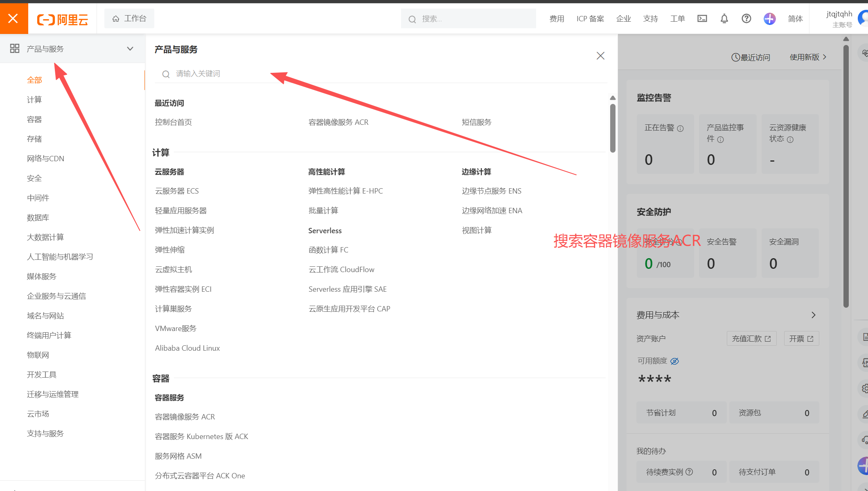Select the 人工智能与机器学习 category
Viewport: 868px width, 491px height.
pyautogui.click(x=60, y=257)
